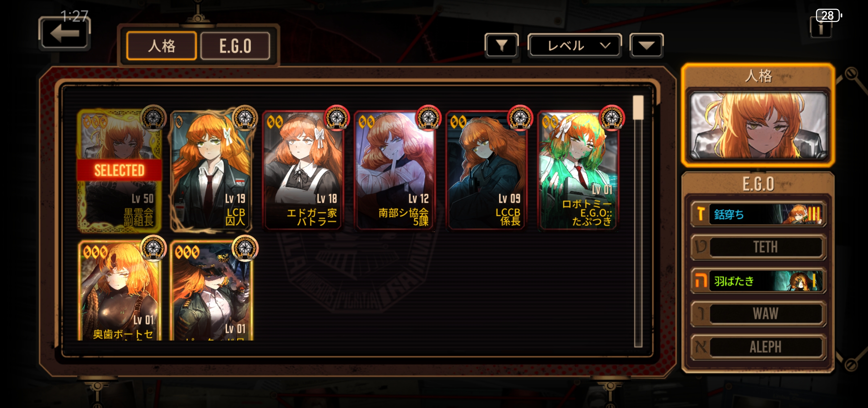Open the filter funnel icon
The height and width of the screenshot is (408, 868).
coord(502,46)
